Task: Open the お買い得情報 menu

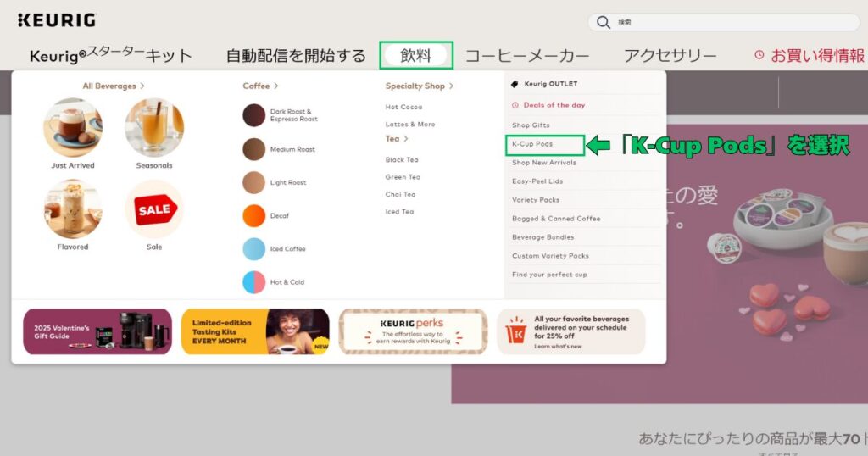Action: click(x=817, y=55)
